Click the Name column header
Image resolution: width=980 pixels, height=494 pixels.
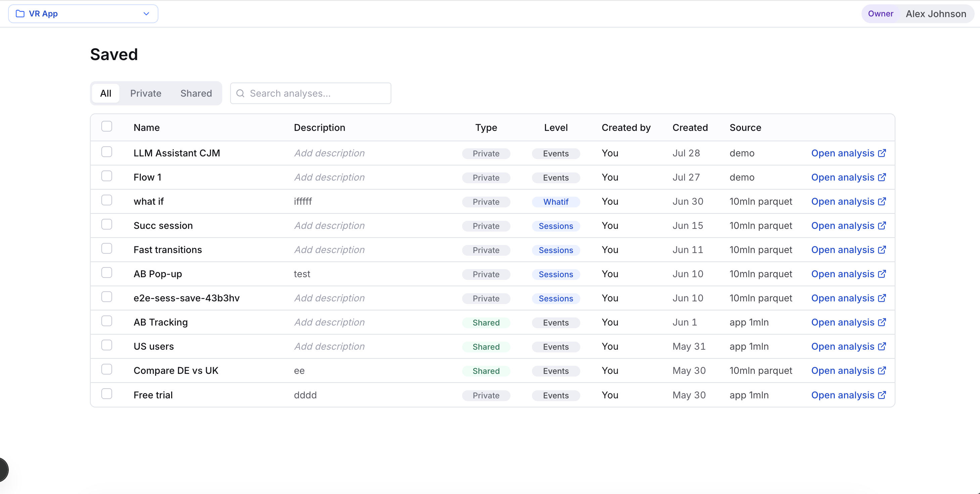pyautogui.click(x=146, y=128)
